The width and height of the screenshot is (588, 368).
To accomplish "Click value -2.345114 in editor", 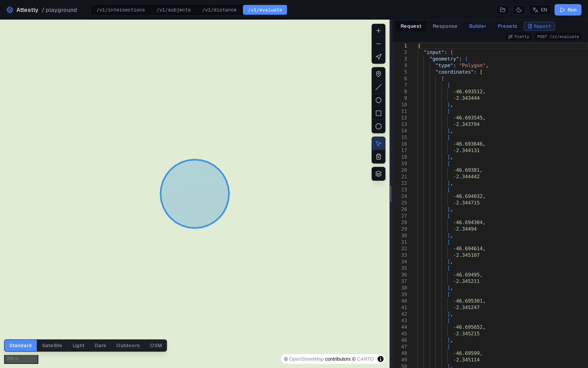I will tap(466, 360).
